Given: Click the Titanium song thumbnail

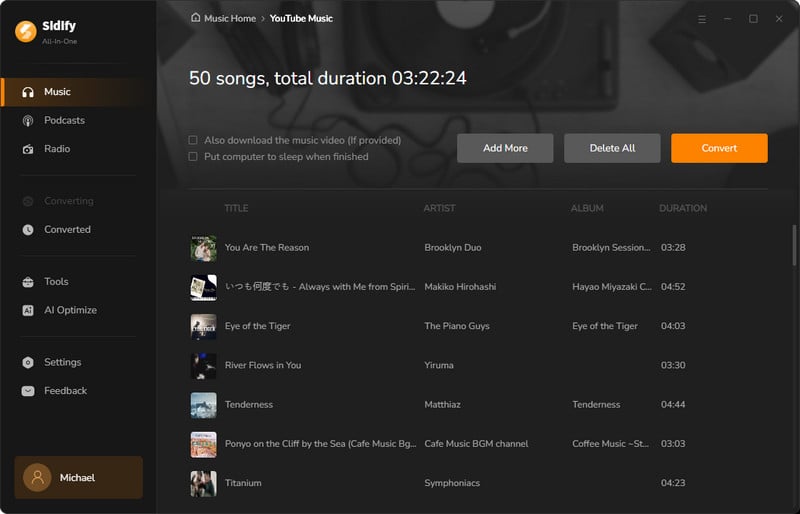Looking at the screenshot, I should pyautogui.click(x=204, y=484).
